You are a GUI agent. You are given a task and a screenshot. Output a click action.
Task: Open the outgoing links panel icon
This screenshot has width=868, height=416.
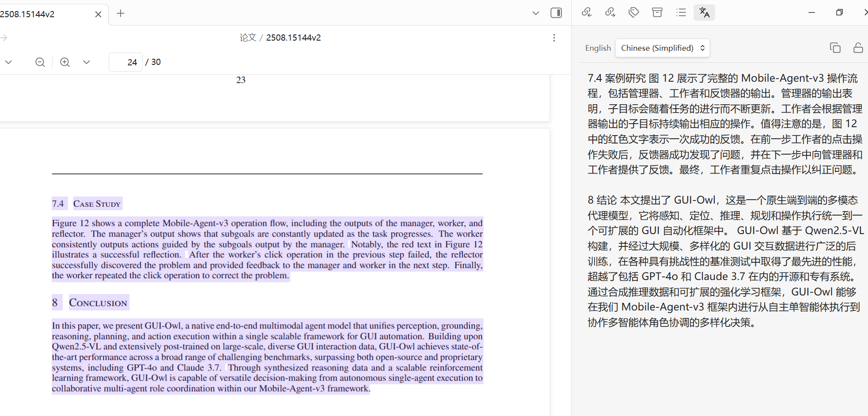(610, 12)
